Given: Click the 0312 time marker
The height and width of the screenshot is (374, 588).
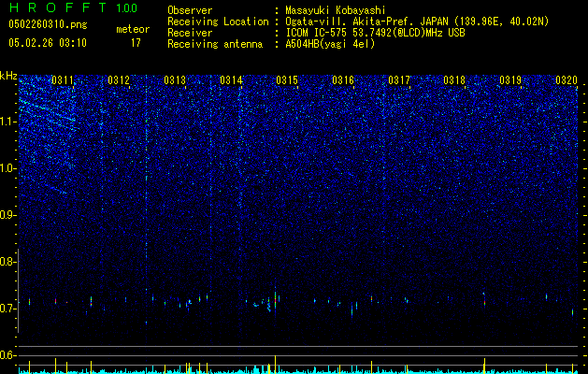Looking at the screenshot, I should tap(119, 80).
